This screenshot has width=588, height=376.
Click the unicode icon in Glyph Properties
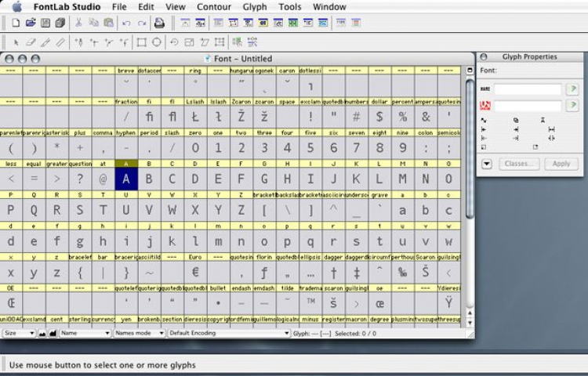485,106
